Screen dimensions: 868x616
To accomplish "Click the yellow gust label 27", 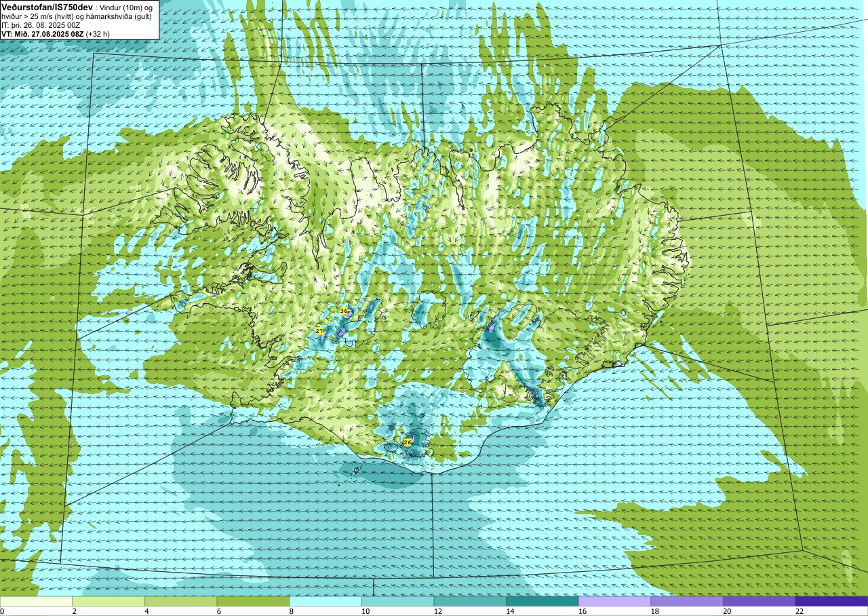I will (x=319, y=331).
